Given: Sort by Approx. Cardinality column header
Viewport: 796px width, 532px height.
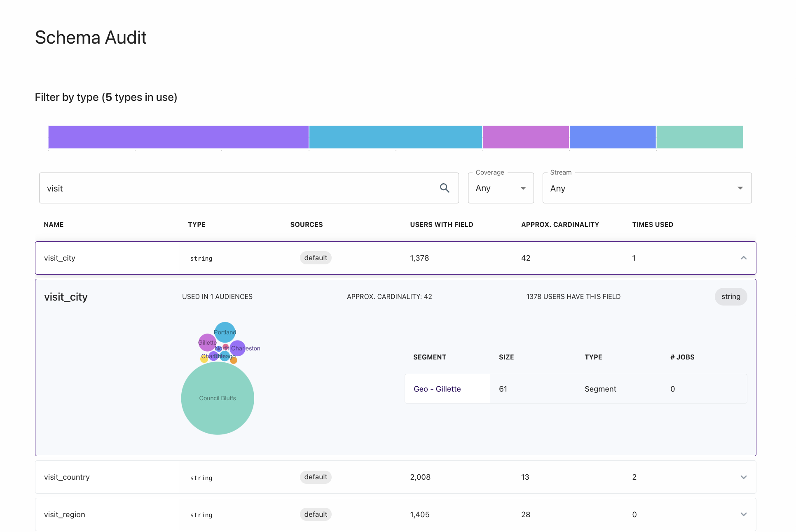Looking at the screenshot, I should 560,224.
